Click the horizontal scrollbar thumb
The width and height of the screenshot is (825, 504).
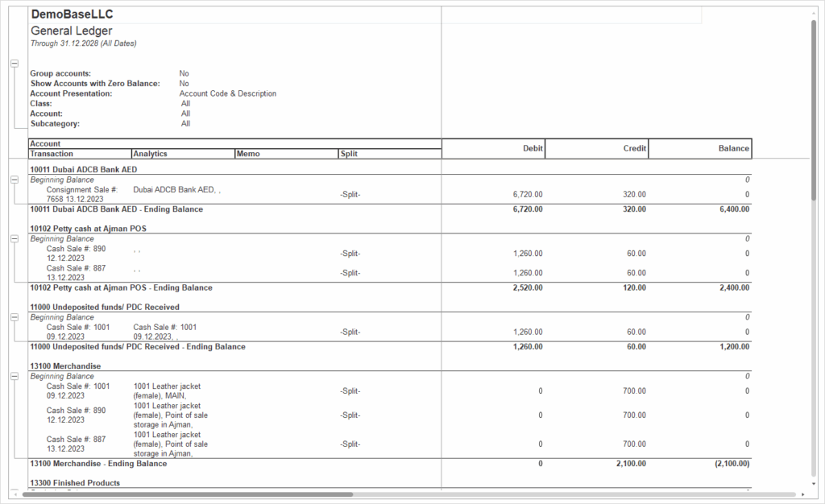click(x=187, y=494)
